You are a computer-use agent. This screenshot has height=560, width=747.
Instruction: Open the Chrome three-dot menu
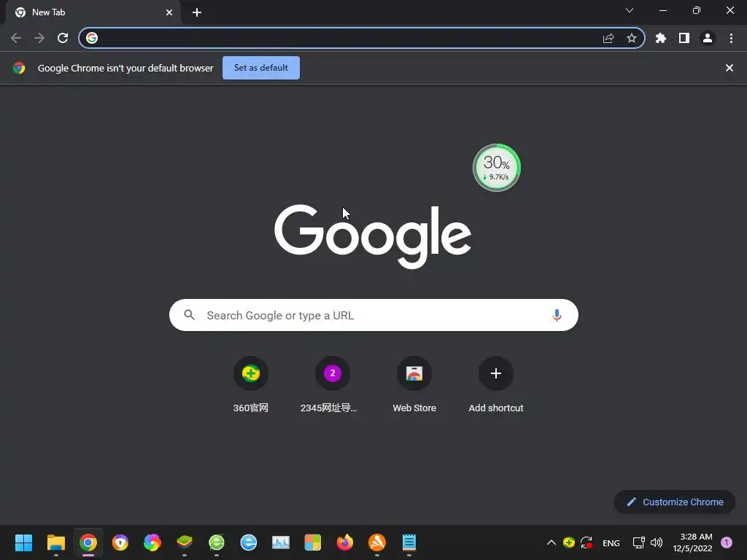coord(731,38)
